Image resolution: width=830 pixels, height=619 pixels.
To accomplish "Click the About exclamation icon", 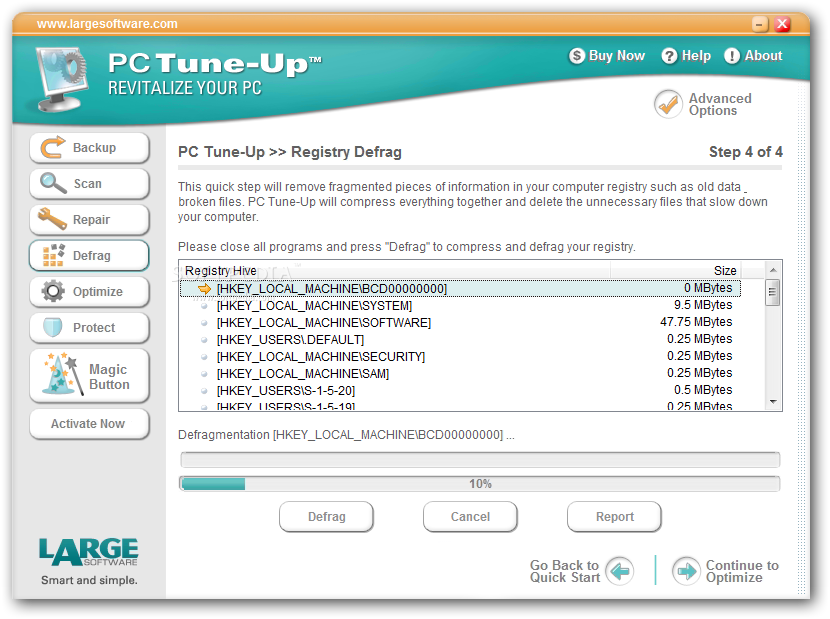I will (732, 56).
